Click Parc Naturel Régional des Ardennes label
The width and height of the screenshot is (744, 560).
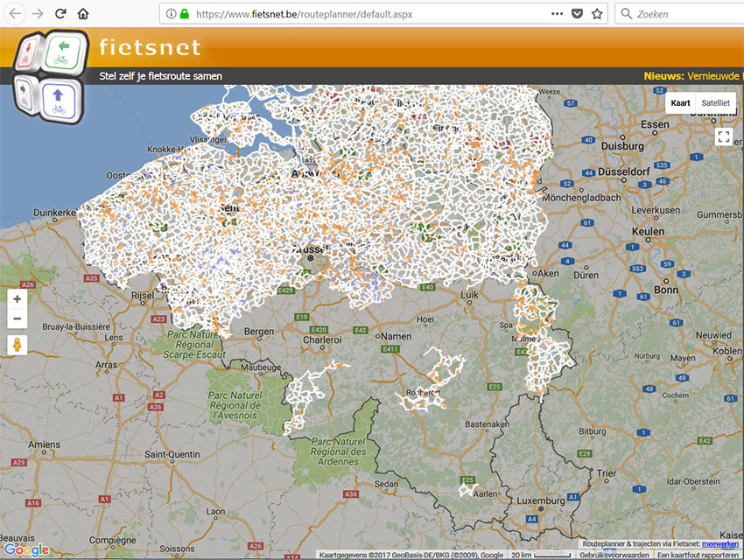pyautogui.click(x=339, y=451)
